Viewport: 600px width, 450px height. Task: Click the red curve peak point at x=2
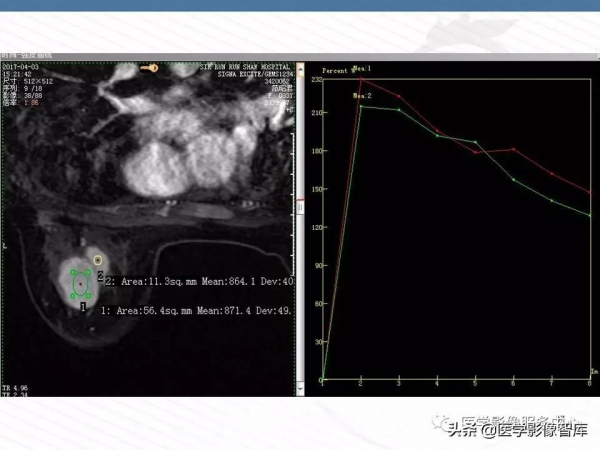click(x=362, y=79)
